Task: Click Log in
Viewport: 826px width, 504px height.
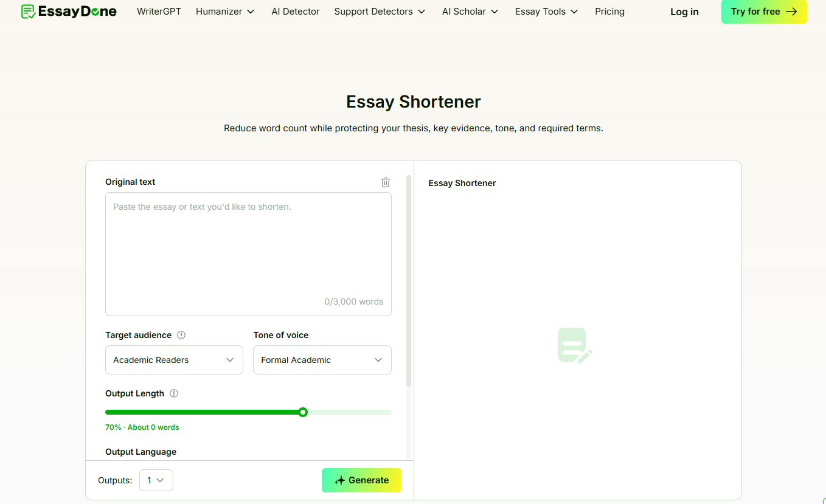Action: click(x=684, y=12)
